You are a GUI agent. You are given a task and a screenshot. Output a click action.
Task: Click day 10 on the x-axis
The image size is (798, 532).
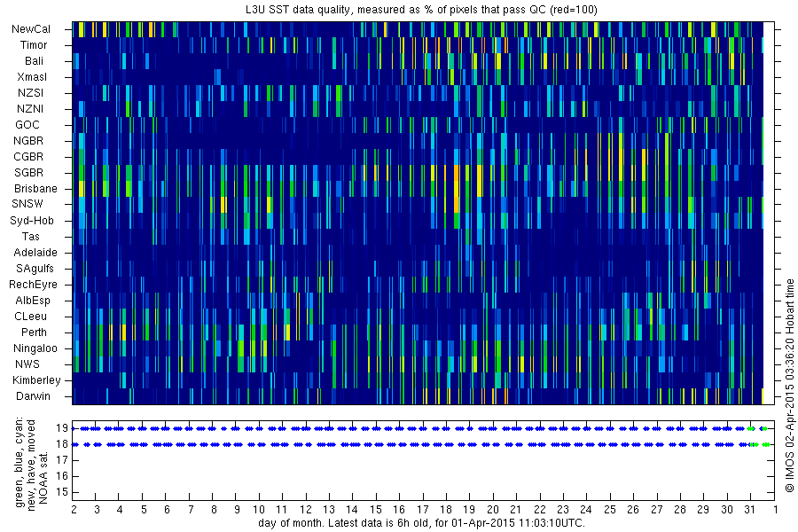click(x=259, y=510)
